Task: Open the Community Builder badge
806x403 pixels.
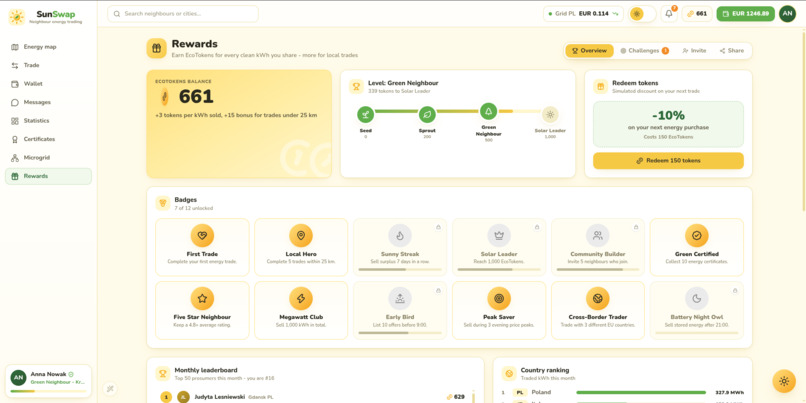Action: (597, 247)
